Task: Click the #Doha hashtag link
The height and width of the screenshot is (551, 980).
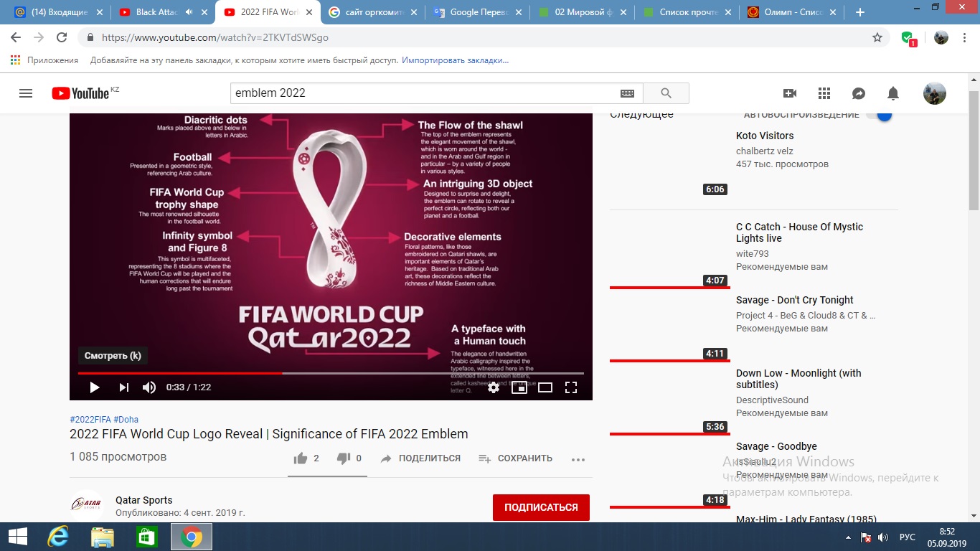Action: 126,419
